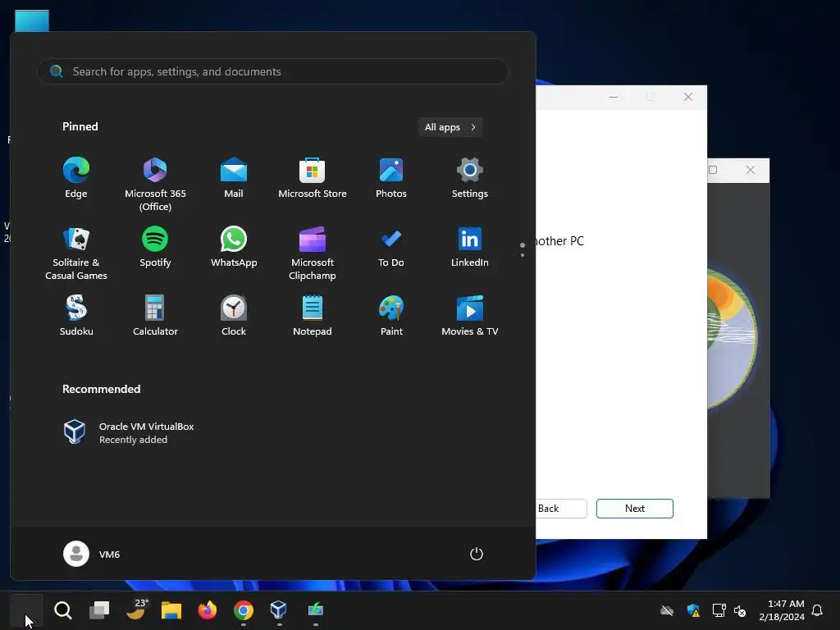Image resolution: width=840 pixels, height=630 pixels.
Task: Click the Start button on taskbar
Action: pos(26,610)
